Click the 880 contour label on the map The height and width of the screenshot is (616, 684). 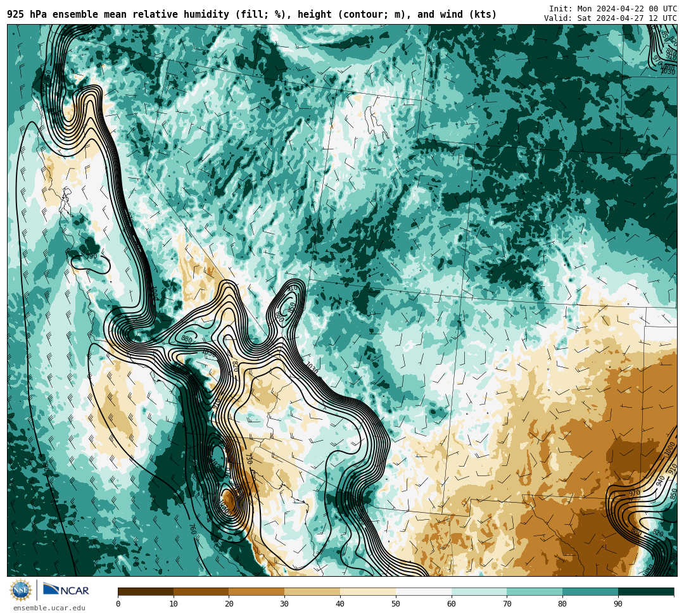click(187, 339)
